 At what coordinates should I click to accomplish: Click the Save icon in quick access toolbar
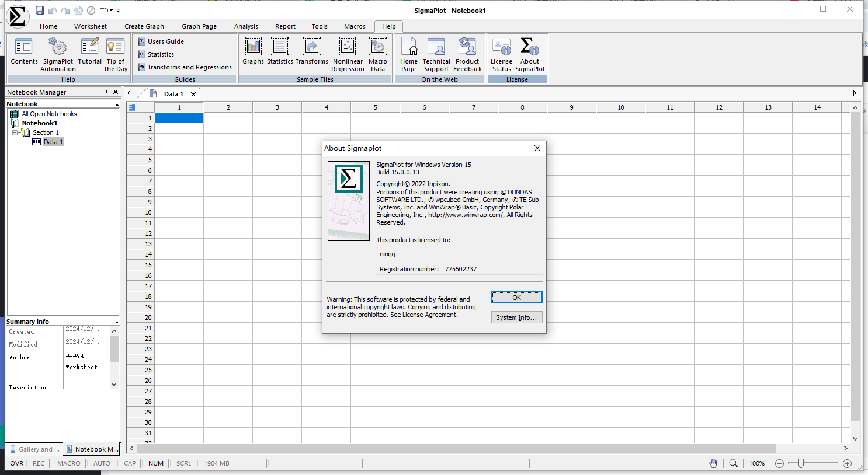click(40, 11)
